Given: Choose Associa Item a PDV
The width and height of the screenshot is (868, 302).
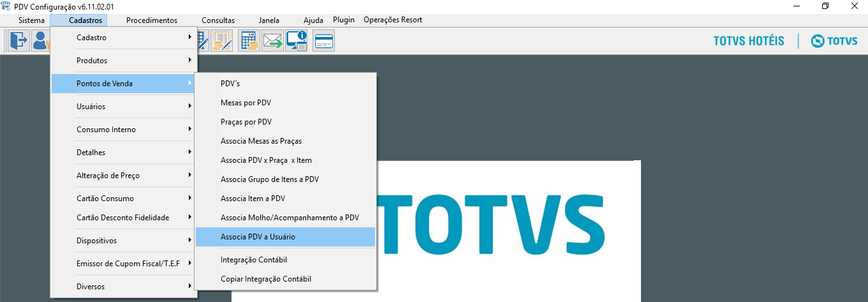Looking at the screenshot, I should point(285,199).
